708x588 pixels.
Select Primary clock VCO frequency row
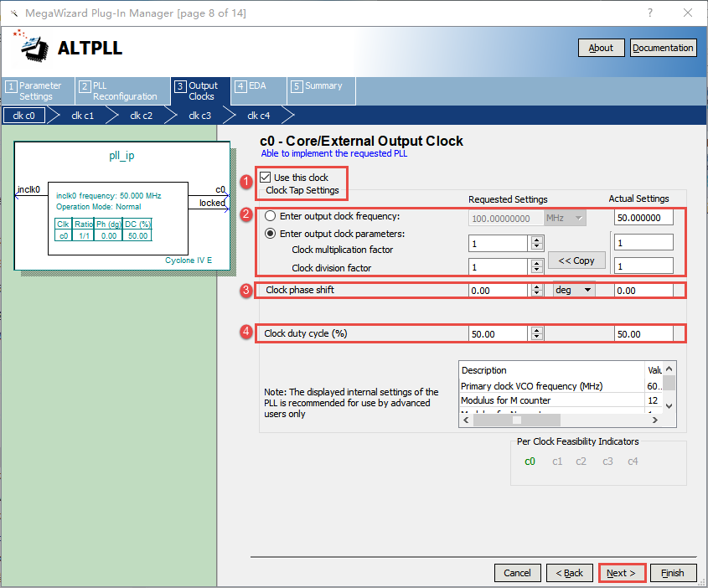[561, 386]
